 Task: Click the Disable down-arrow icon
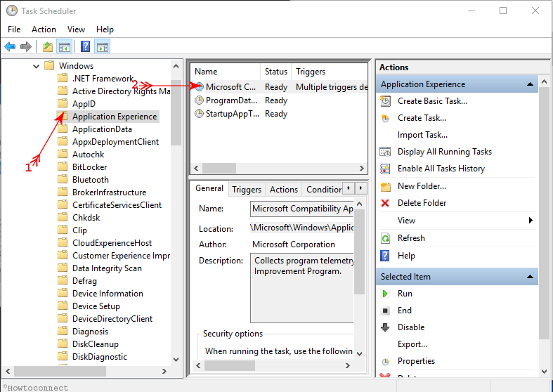tap(385, 327)
